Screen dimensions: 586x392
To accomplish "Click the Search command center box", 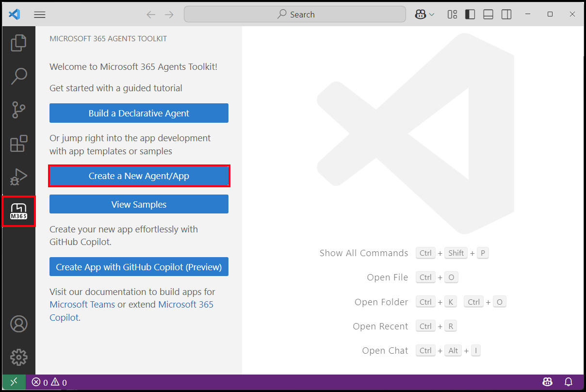I will tap(295, 14).
